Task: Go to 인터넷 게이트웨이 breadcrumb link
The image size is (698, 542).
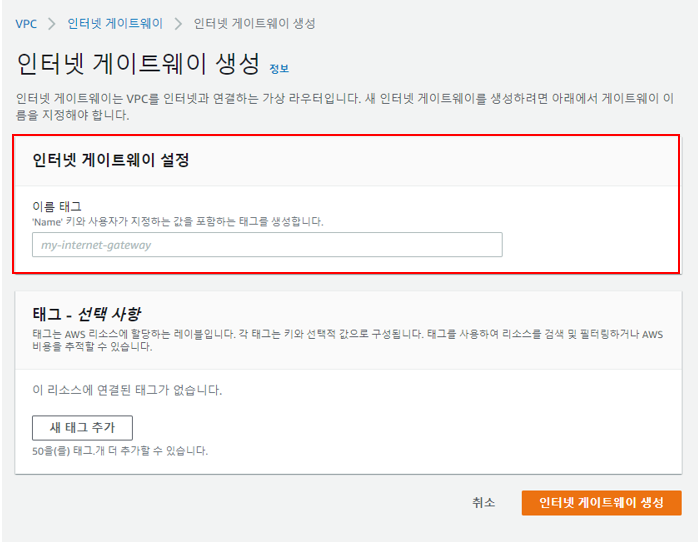Action: click(x=115, y=23)
